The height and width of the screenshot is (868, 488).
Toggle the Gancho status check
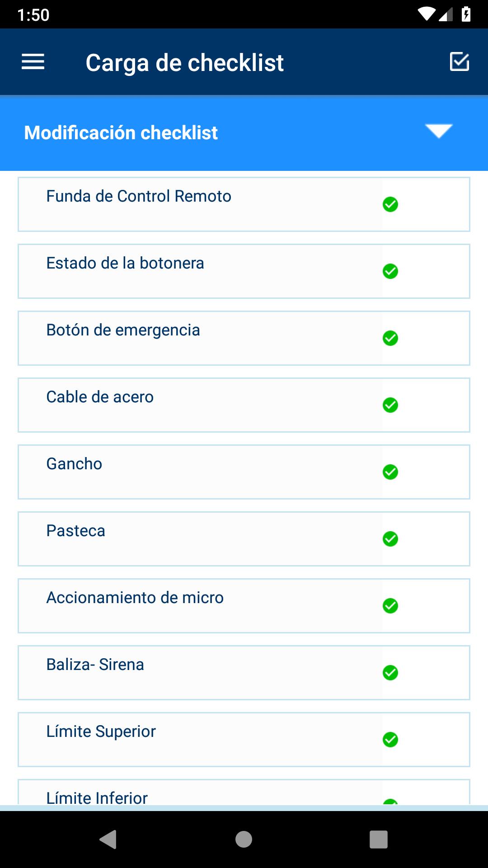click(390, 472)
